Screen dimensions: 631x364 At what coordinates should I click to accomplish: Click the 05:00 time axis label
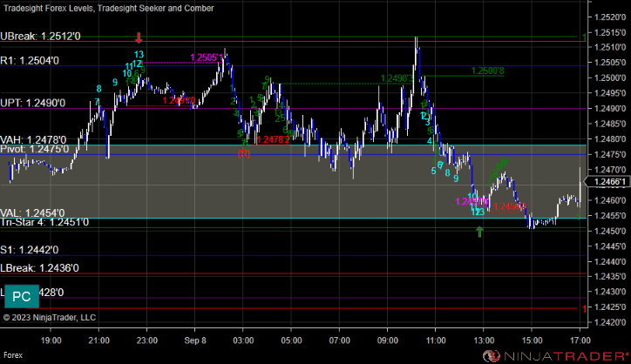click(291, 340)
